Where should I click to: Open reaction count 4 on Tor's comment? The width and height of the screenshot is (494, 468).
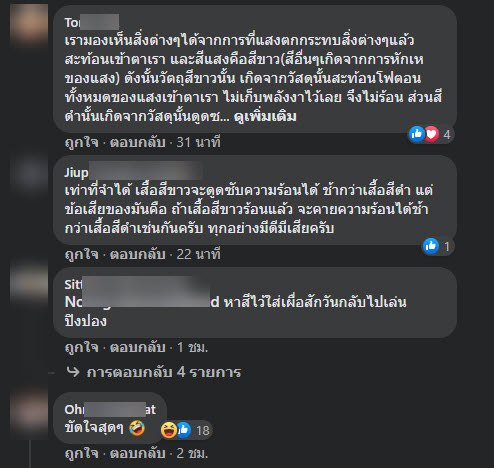click(447, 135)
